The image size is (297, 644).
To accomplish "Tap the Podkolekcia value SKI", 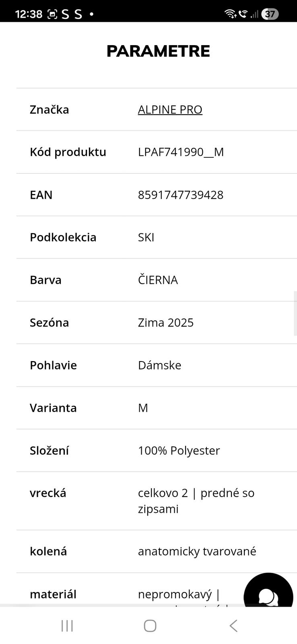I will click(146, 237).
